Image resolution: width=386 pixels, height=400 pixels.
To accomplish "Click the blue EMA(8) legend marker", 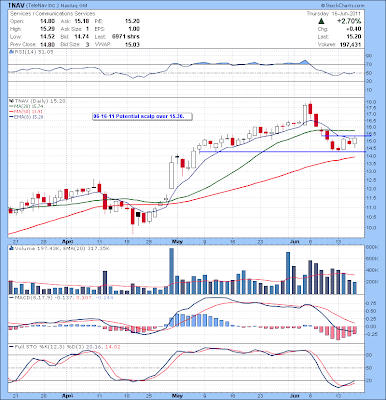I will [10, 117].
